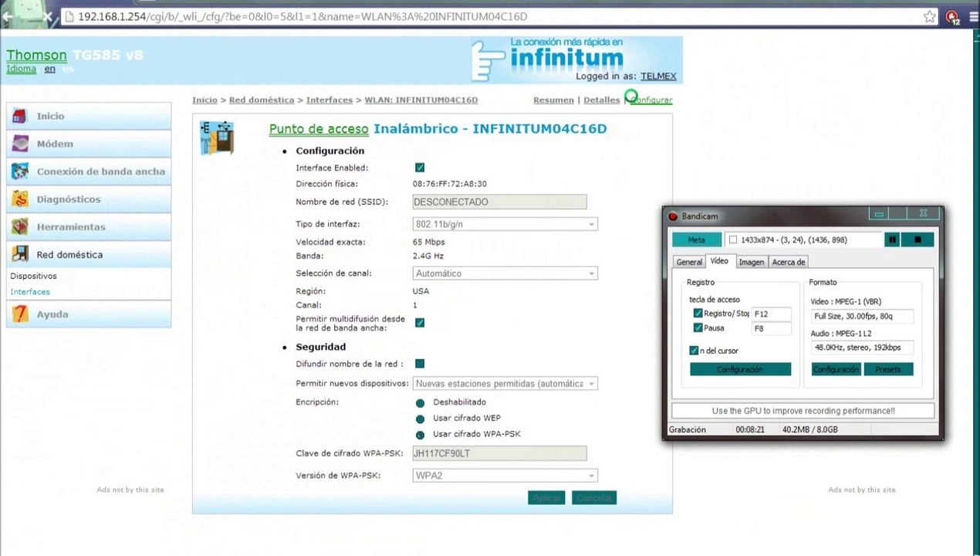Click the Thomson brand link
Image resolution: width=980 pixels, height=556 pixels.
point(36,56)
